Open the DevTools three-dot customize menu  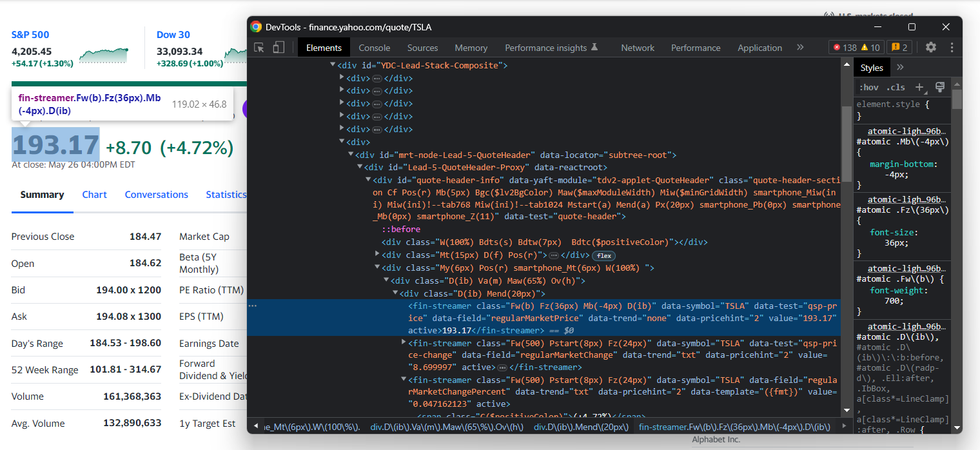click(952, 47)
